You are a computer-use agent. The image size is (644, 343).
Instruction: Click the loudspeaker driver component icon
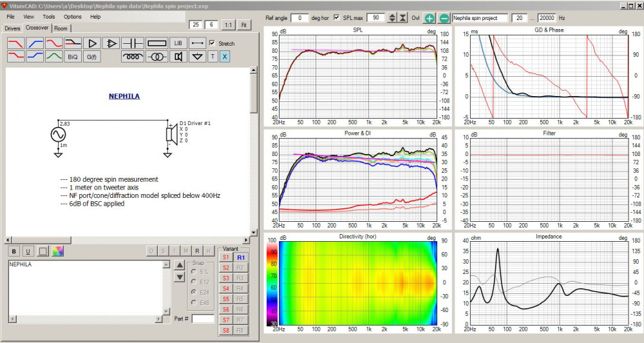click(x=178, y=57)
